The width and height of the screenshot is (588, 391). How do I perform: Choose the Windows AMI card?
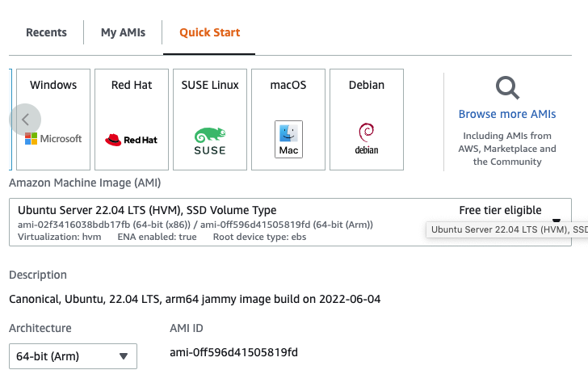click(x=53, y=120)
